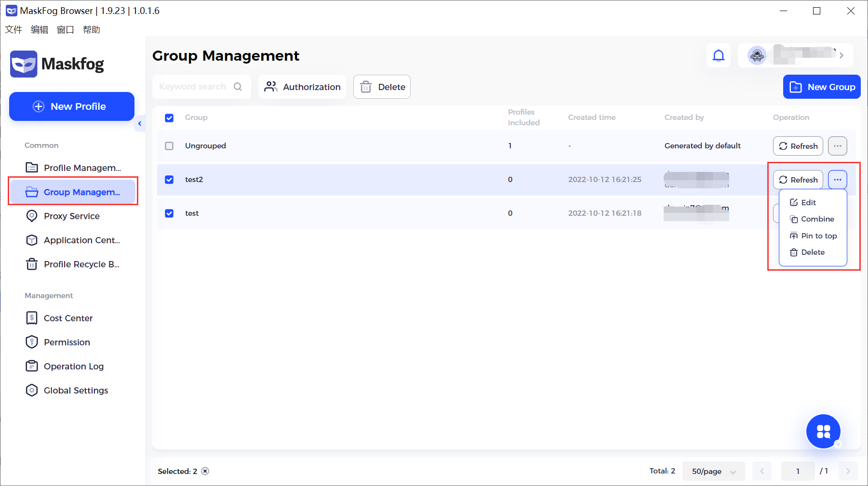This screenshot has height=486, width=868.
Task: Check the Ungrouped row checkbox
Action: coord(169,146)
